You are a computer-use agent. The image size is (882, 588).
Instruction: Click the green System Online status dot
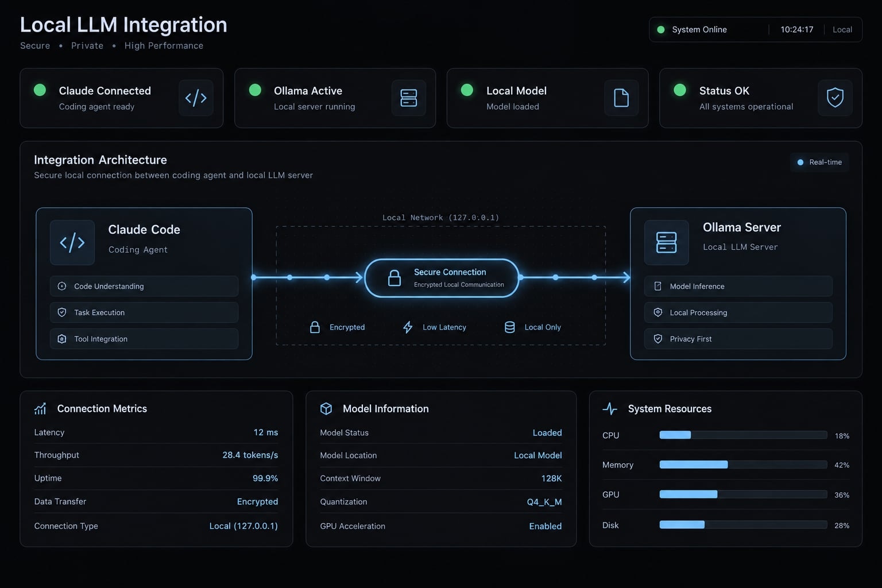[x=661, y=29]
